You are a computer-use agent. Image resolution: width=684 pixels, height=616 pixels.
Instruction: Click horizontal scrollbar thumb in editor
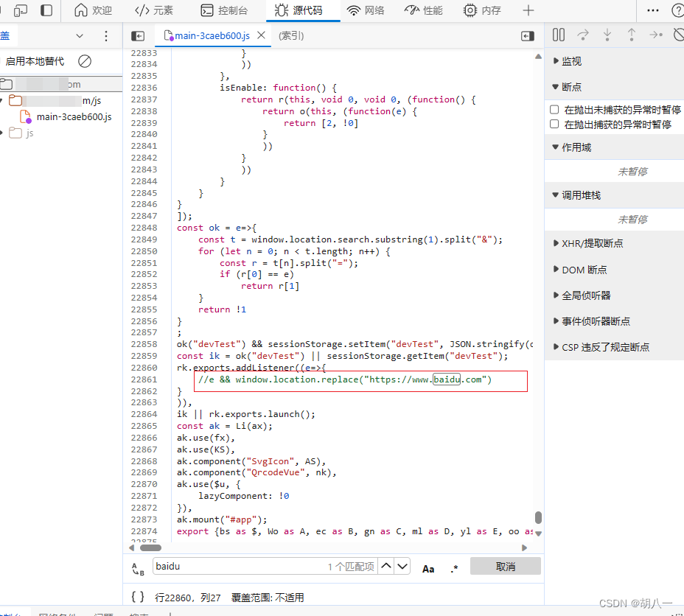pos(150,548)
